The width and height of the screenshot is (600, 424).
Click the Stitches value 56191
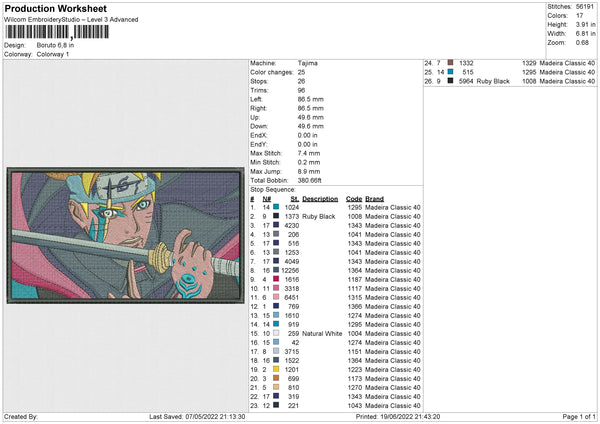tap(585, 7)
